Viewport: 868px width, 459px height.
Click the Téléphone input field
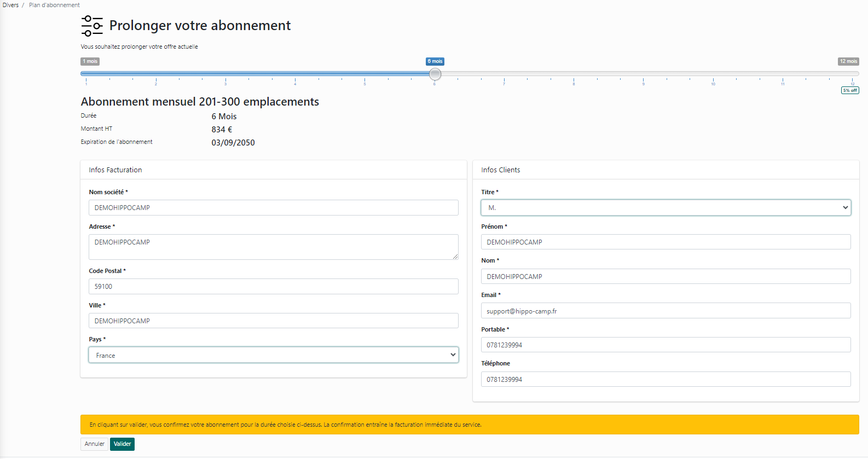tap(666, 380)
